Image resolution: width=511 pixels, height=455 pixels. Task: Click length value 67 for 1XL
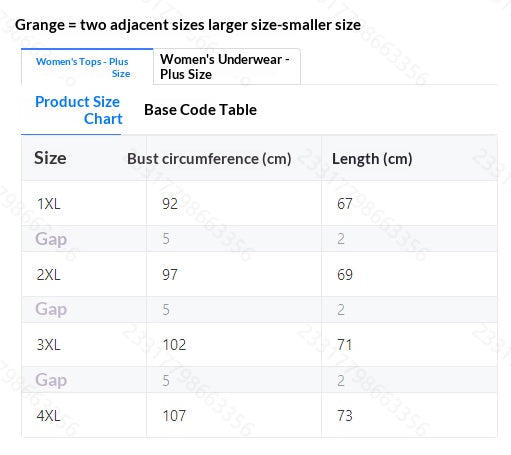coord(345,204)
